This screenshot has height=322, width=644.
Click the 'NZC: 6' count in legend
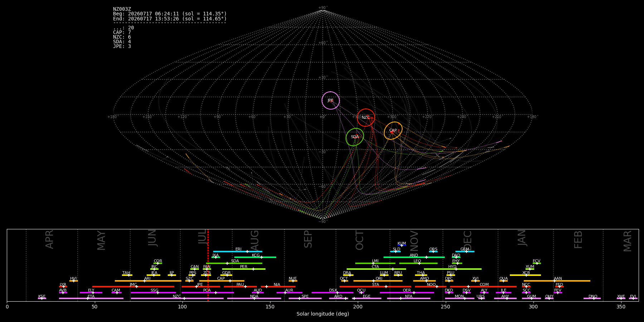click(122, 37)
